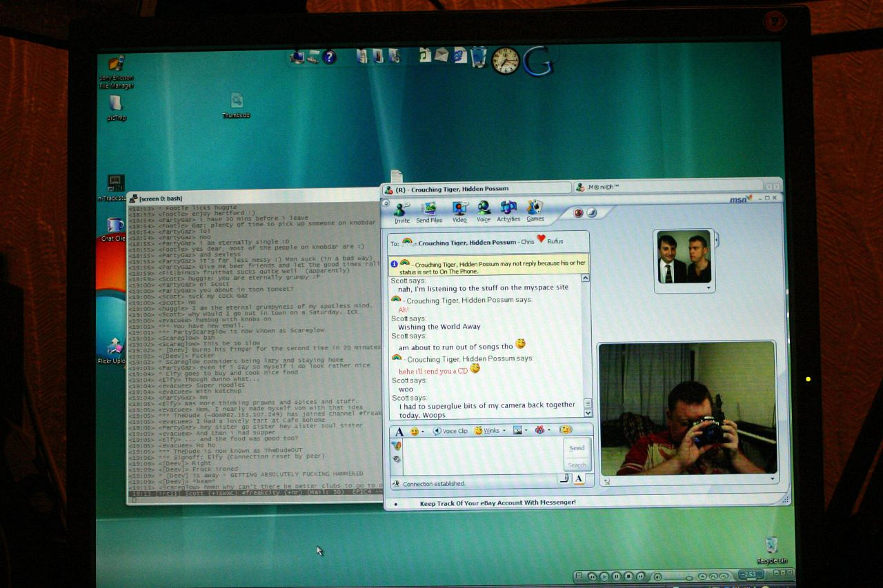Click the eBay Account Messenger ad link
883x588 pixels.
(x=497, y=503)
